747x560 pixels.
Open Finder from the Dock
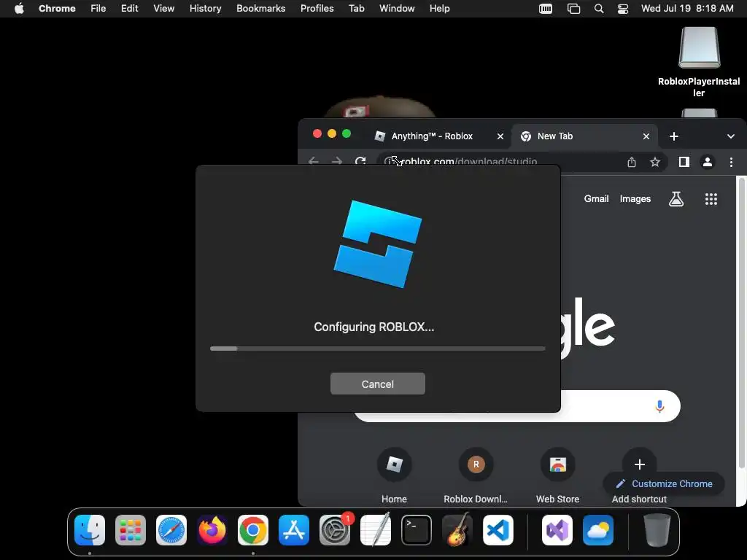90,530
